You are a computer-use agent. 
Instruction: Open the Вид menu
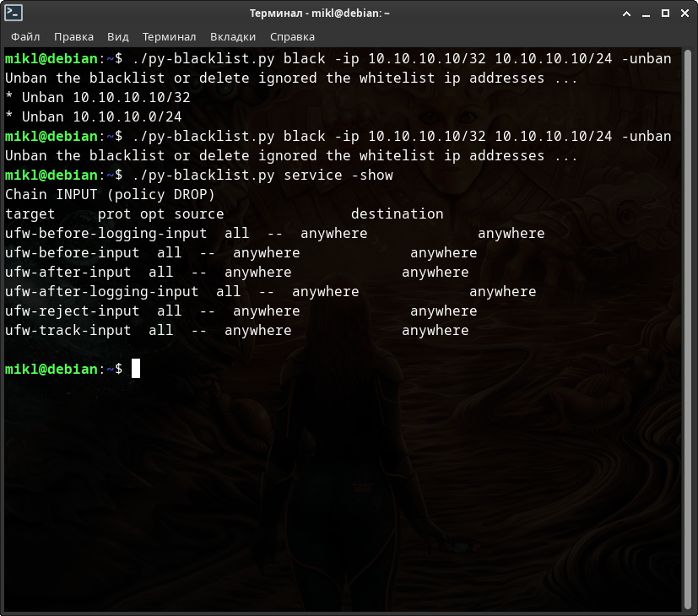(118, 36)
